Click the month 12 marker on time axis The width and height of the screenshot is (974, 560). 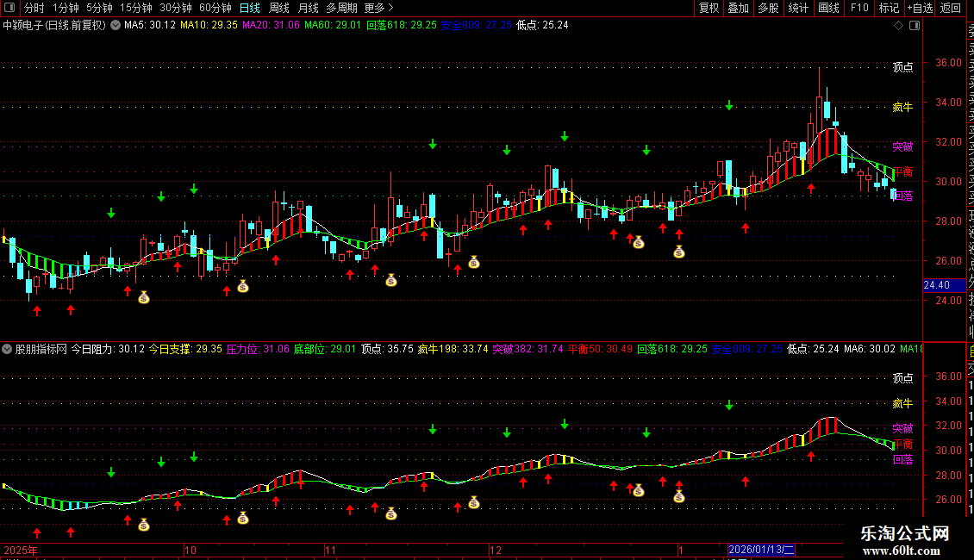coord(495,550)
